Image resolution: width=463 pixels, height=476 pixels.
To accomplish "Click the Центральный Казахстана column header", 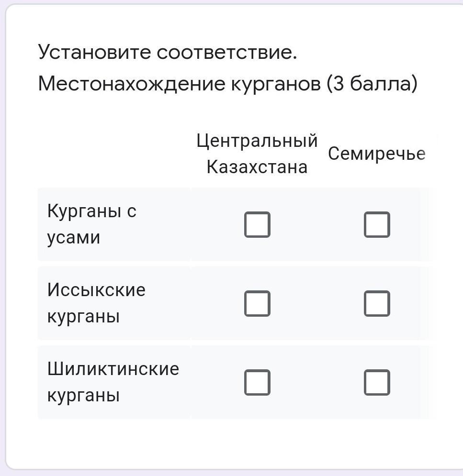I will 257,154.
